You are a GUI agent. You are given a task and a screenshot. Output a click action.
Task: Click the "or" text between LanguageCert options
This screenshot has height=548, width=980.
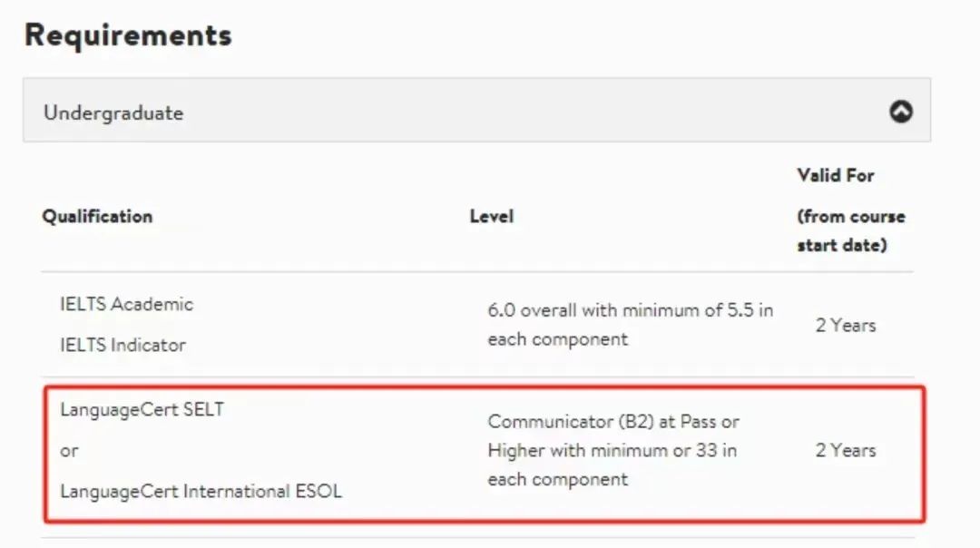69,451
